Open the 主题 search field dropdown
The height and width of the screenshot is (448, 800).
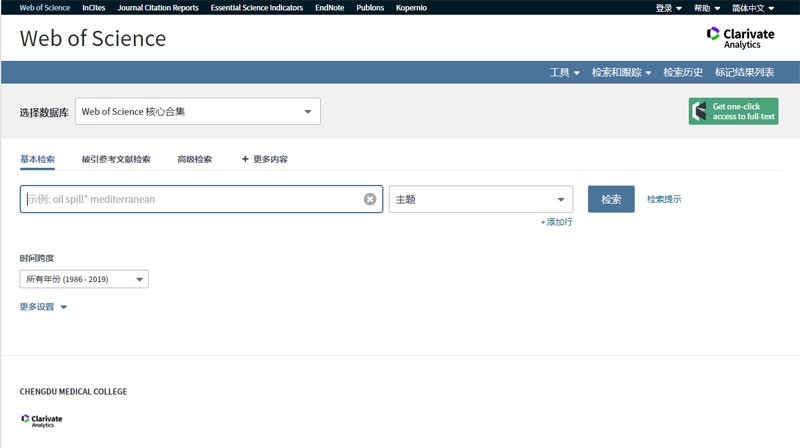coord(481,199)
